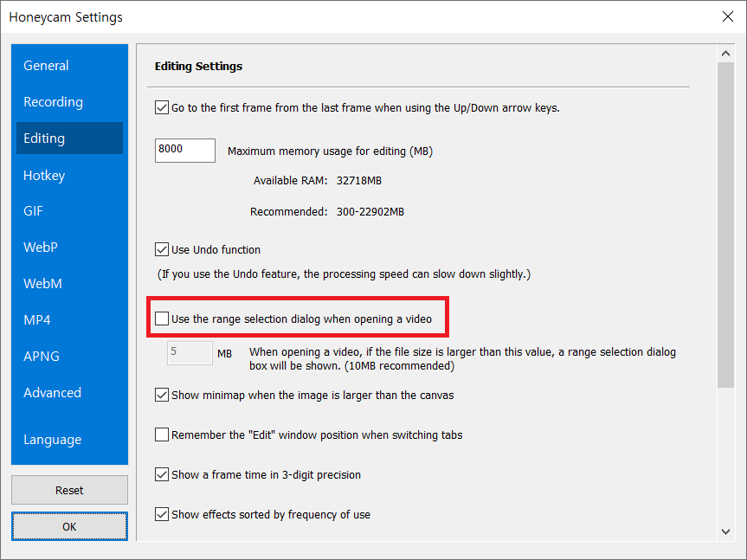The width and height of the screenshot is (747, 560).
Task: Open the GIF settings section
Action: coord(34,211)
